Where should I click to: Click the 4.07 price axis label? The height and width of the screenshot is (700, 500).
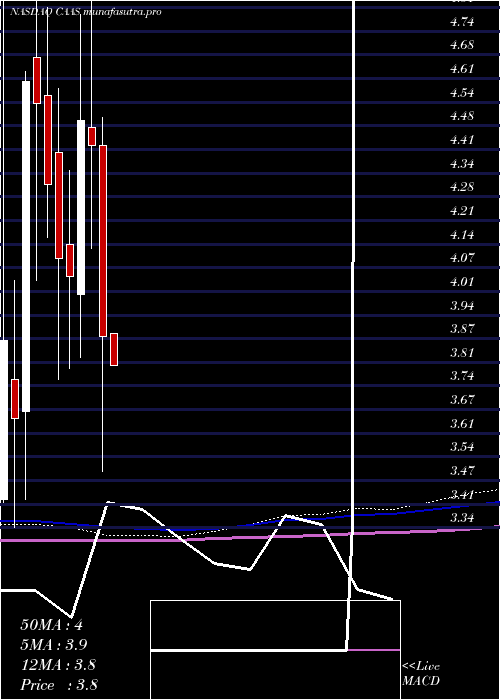coord(462,258)
